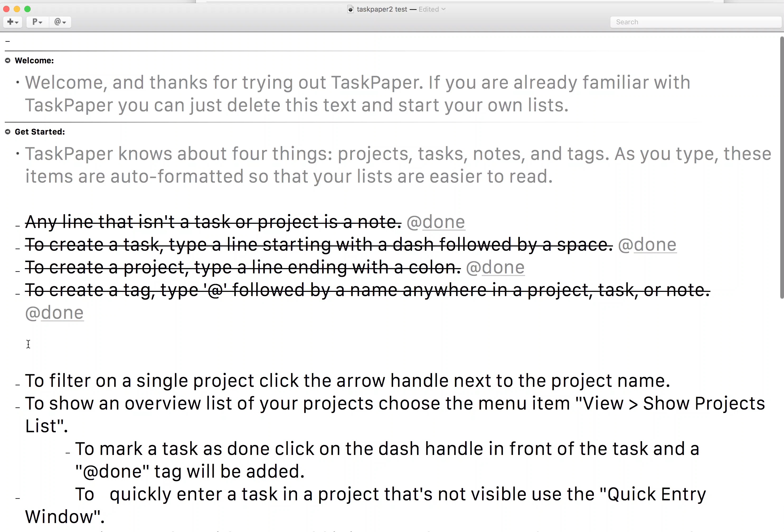784x532 pixels.
Task: Toggle dash handle of 'Any line that isn't a task' item
Action: [x=18, y=226]
